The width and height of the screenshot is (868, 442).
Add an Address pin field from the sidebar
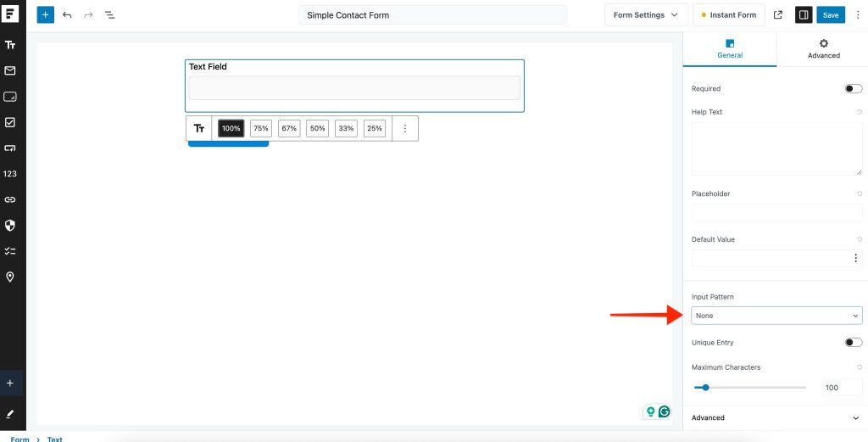(x=10, y=277)
